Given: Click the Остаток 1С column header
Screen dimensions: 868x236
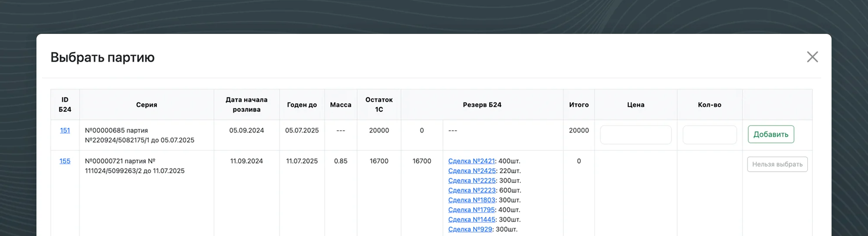Looking at the screenshot, I should [x=379, y=105].
